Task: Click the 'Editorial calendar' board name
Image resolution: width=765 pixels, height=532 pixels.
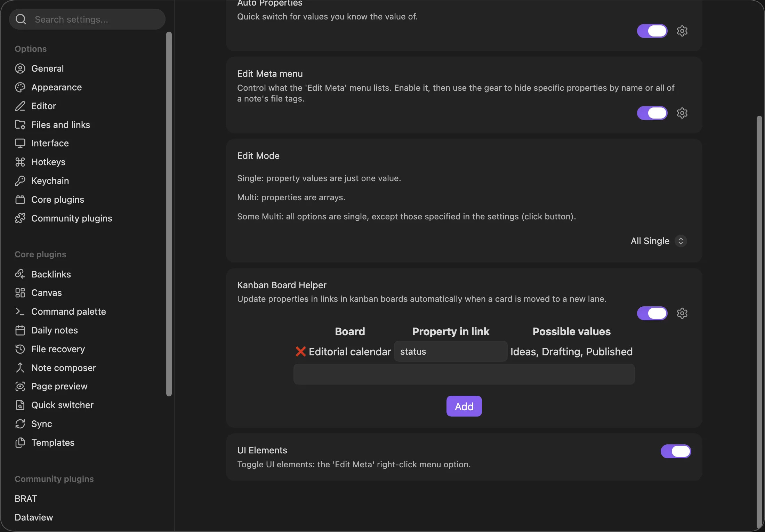Action: tap(350, 352)
